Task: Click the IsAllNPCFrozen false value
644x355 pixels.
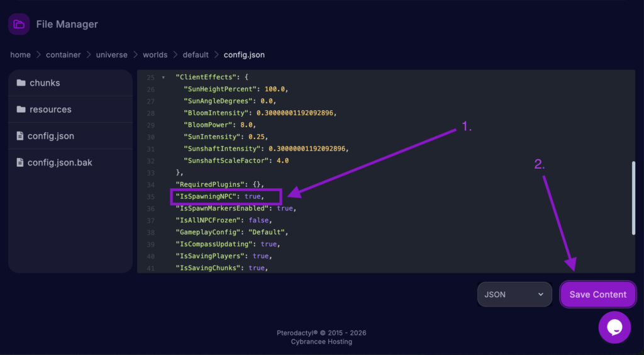Action: tap(258, 220)
